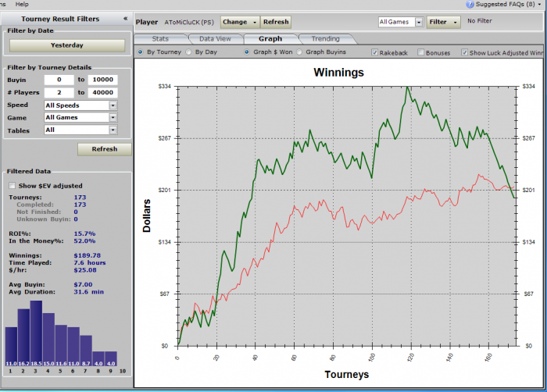547x392 pixels.
Task: Toggle Show $EV adjusted checkbox
Action: click(x=13, y=186)
